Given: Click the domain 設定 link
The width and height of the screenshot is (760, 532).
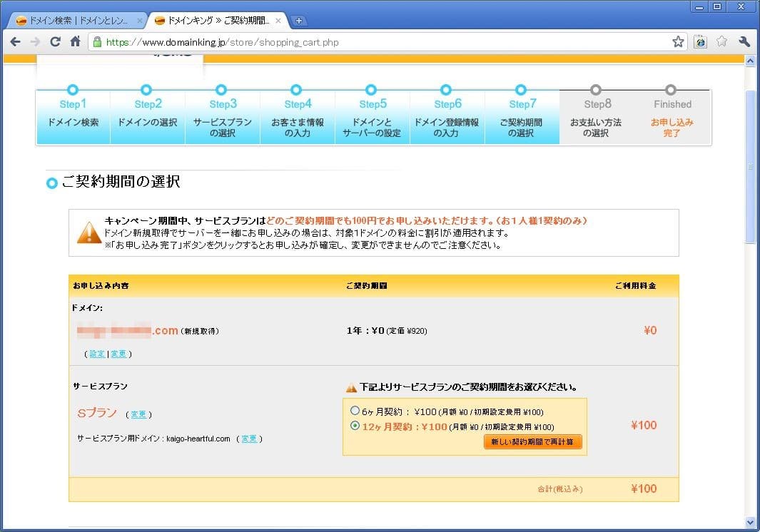Looking at the screenshot, I should click(x=96, y=354).
